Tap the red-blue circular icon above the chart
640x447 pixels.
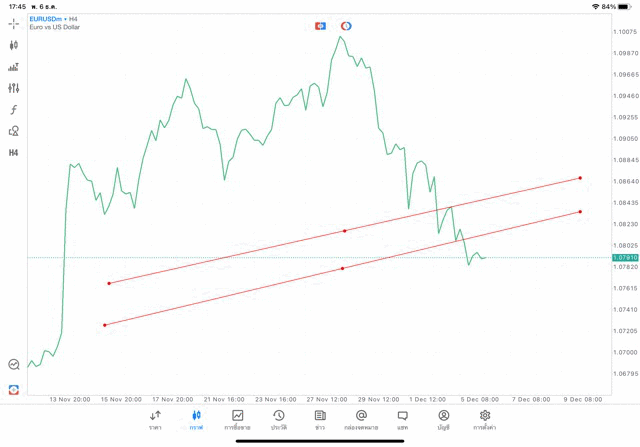click(346, 25)
